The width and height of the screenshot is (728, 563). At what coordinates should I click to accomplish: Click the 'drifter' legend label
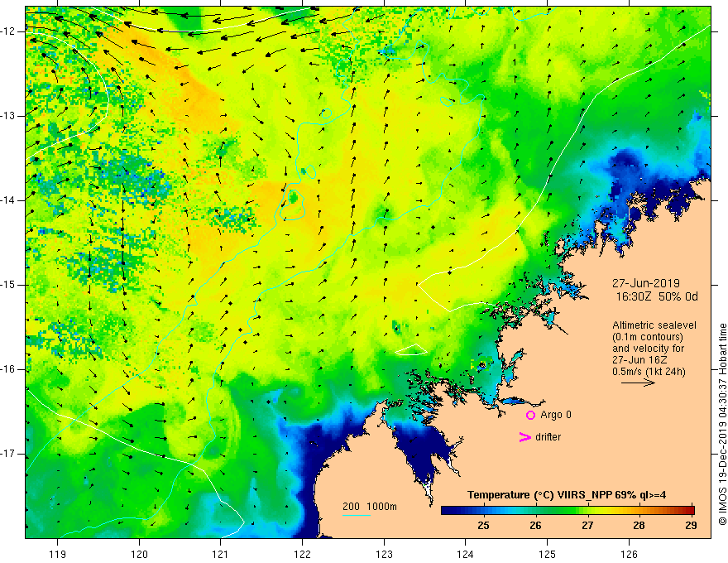(x=548, y=437)
